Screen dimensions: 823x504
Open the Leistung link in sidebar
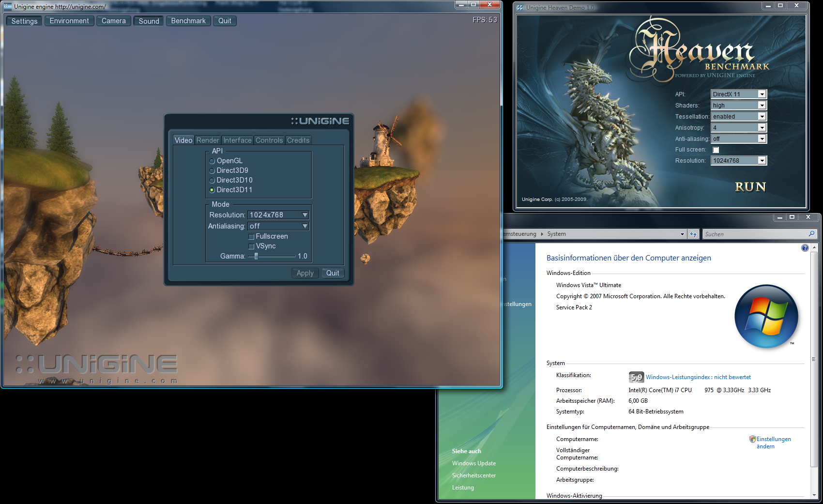tap(463, 488)
